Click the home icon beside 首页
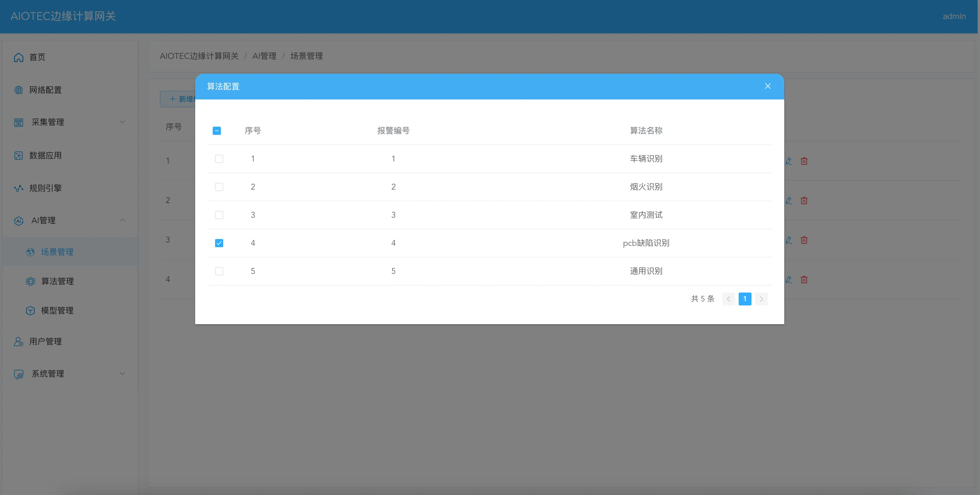Image resolution: width=980 pixels, height=495 pixels. click(19, 57)
